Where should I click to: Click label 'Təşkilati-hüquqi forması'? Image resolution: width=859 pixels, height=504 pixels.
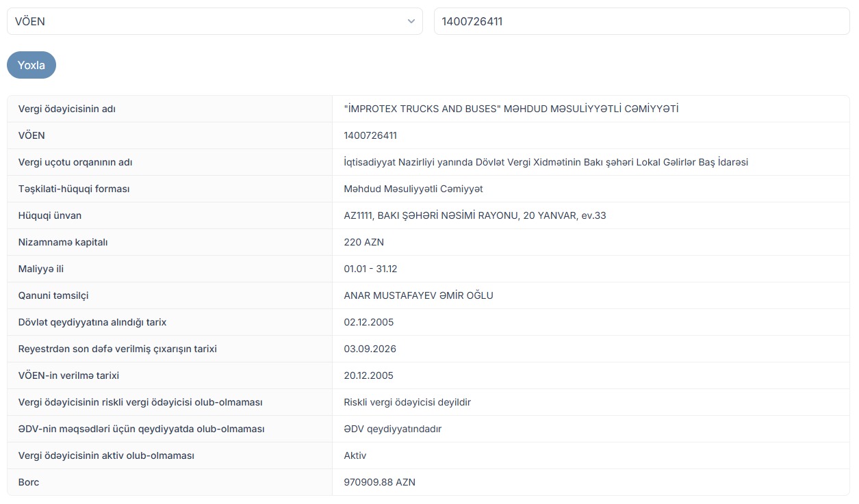74,189
